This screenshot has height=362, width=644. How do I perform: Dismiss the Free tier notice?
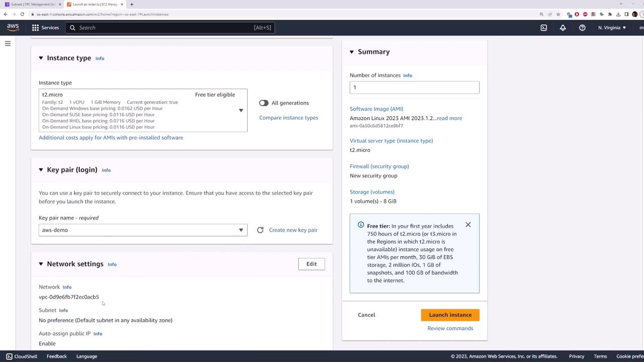tap(468, 225)
